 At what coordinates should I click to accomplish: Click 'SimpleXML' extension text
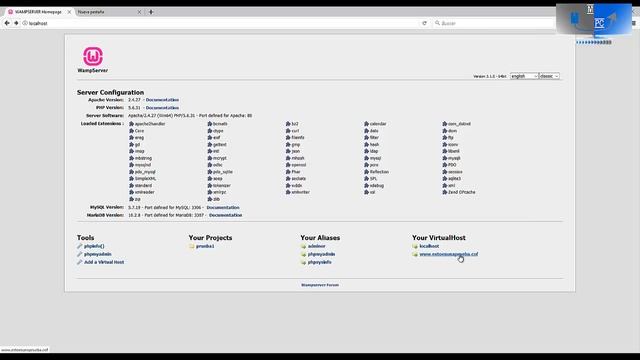(145, 178)
